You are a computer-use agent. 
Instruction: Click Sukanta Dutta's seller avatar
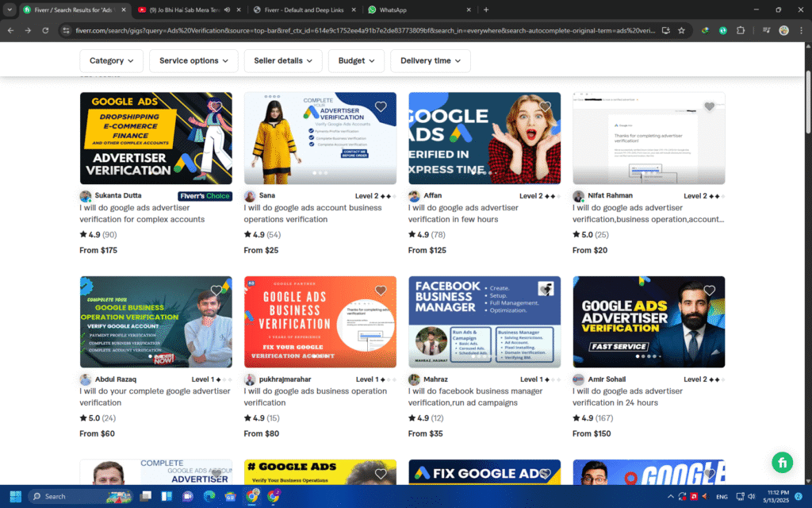click(x=86, y=196)
